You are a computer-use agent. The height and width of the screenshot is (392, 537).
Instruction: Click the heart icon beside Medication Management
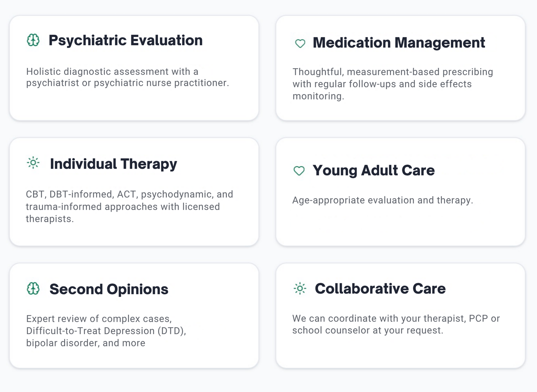point(300,43)
